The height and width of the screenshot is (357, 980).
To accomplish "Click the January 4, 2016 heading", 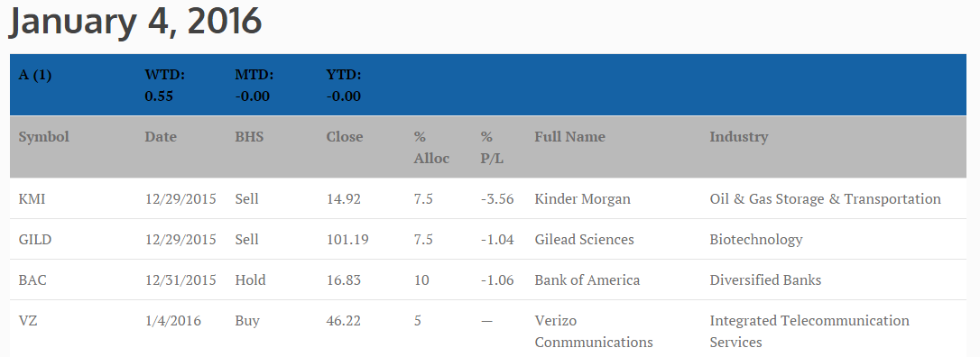I will coord(135,20).
